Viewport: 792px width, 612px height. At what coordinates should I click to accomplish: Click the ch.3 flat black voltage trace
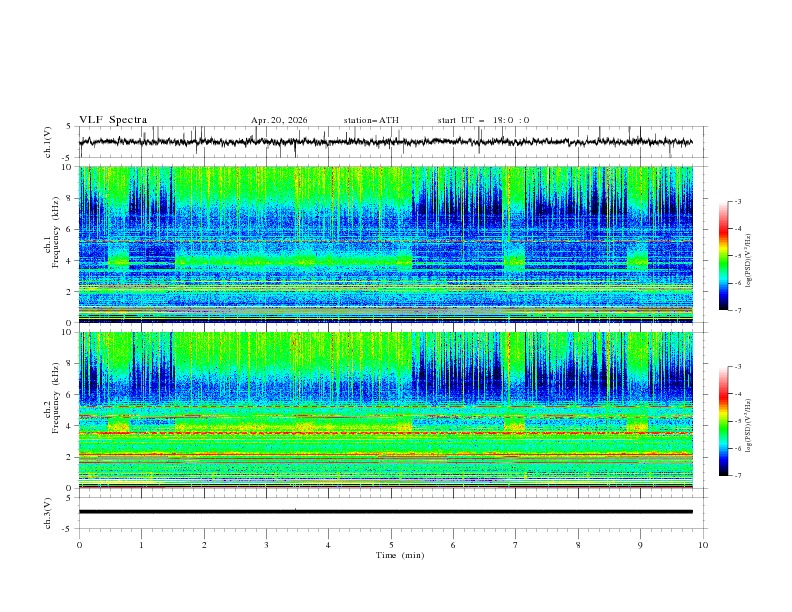[385, 512]
